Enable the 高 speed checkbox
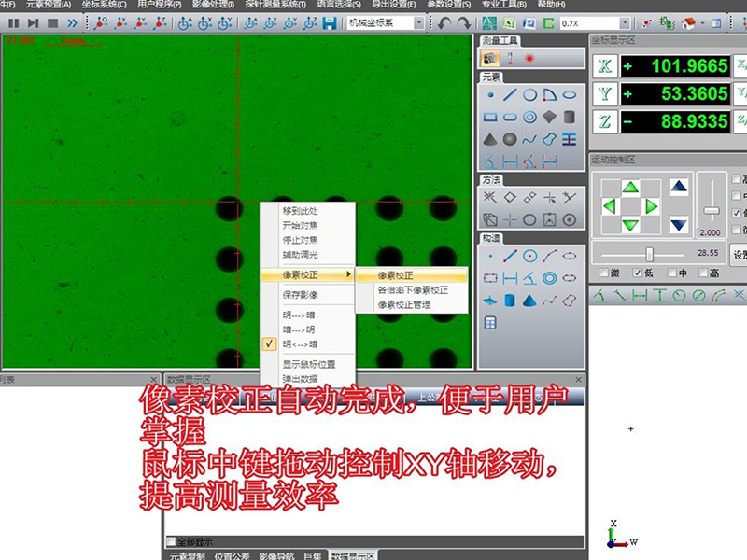 703,273
